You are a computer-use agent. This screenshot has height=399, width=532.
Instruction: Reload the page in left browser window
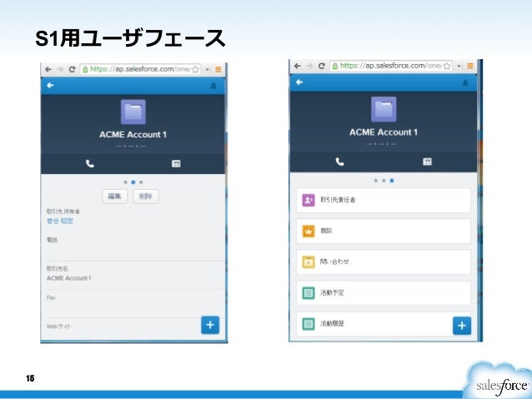click(72, 69)
